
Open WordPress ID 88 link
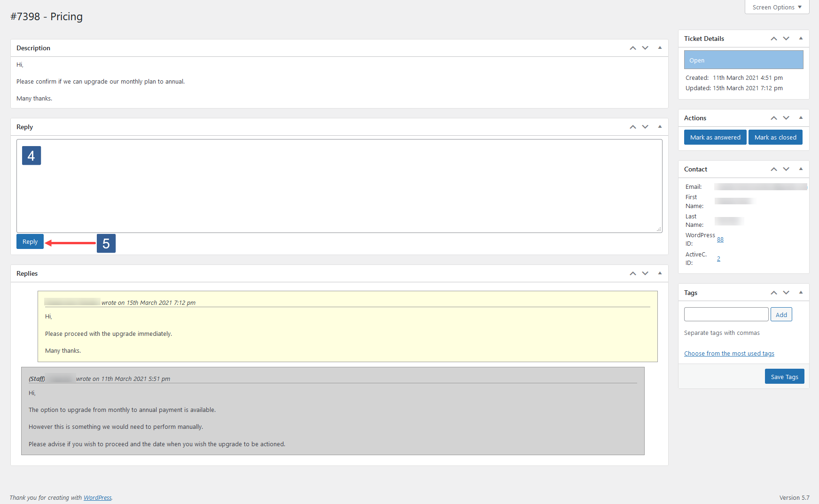tap(720, 239)
